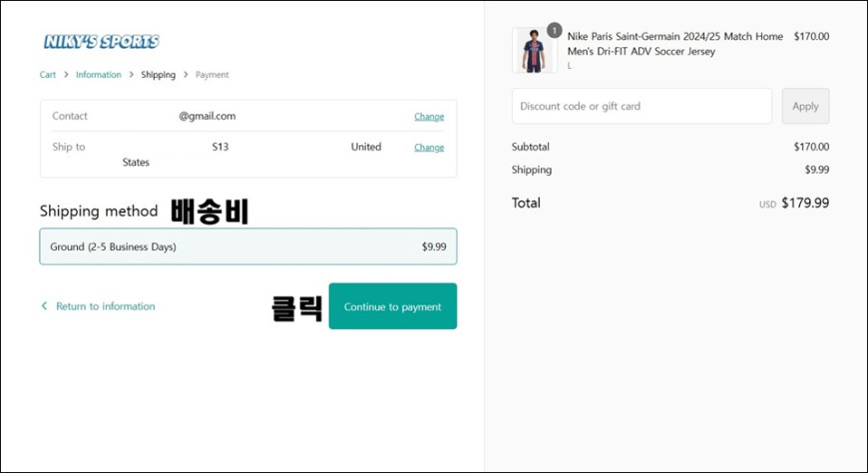Click the $179.99 total amount
Screen dimensions: 868x473
[x=805, y=203]
